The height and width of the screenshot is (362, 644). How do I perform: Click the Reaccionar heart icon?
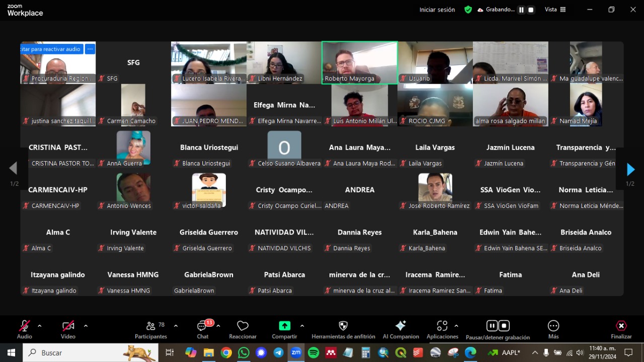(x=243, y=329)
